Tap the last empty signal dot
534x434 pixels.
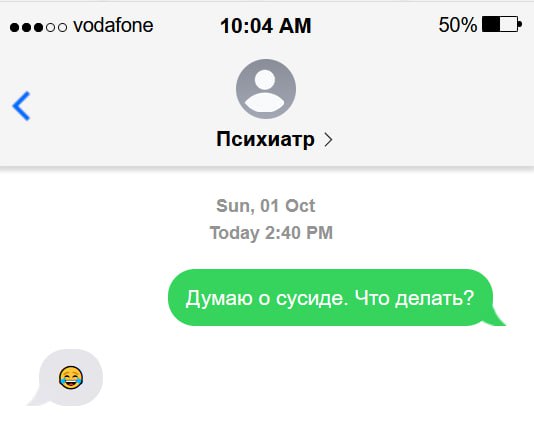tap(62, 27)
